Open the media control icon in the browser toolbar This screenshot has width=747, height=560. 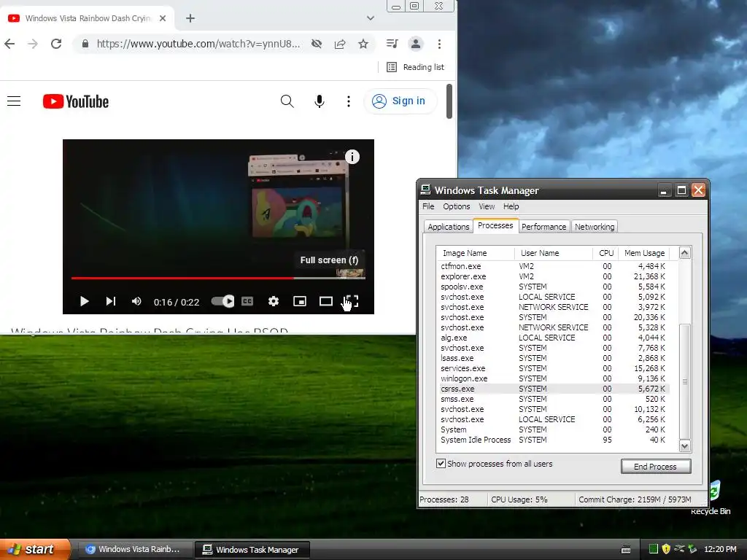[x=392, y=44]
